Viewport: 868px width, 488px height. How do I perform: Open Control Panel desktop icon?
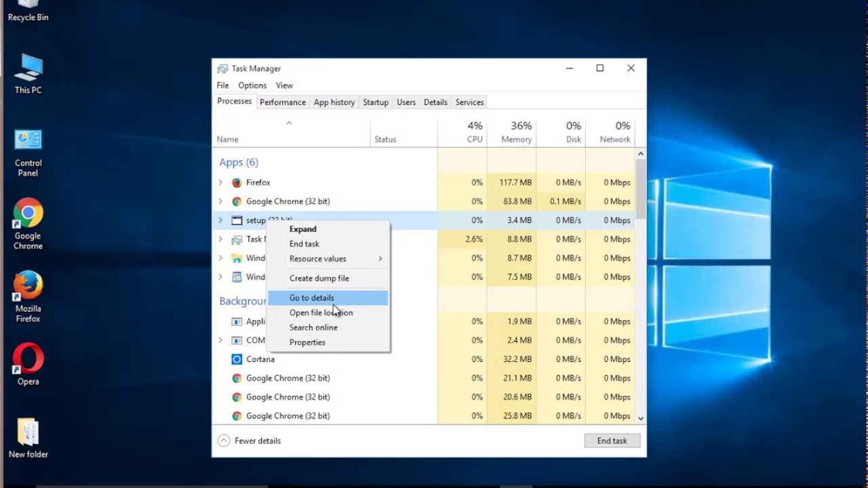[x=28, y=152]
